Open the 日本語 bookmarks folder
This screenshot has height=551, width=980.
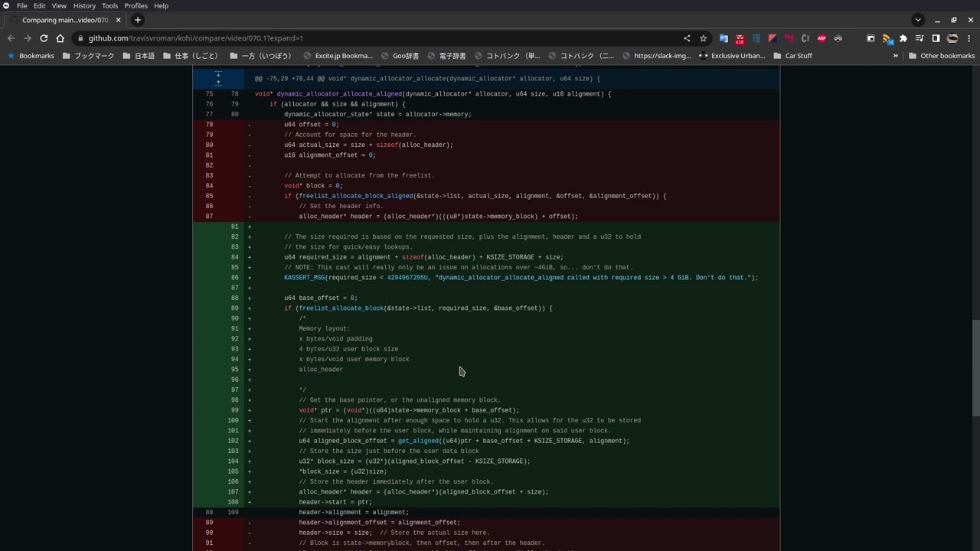[139, 56]
